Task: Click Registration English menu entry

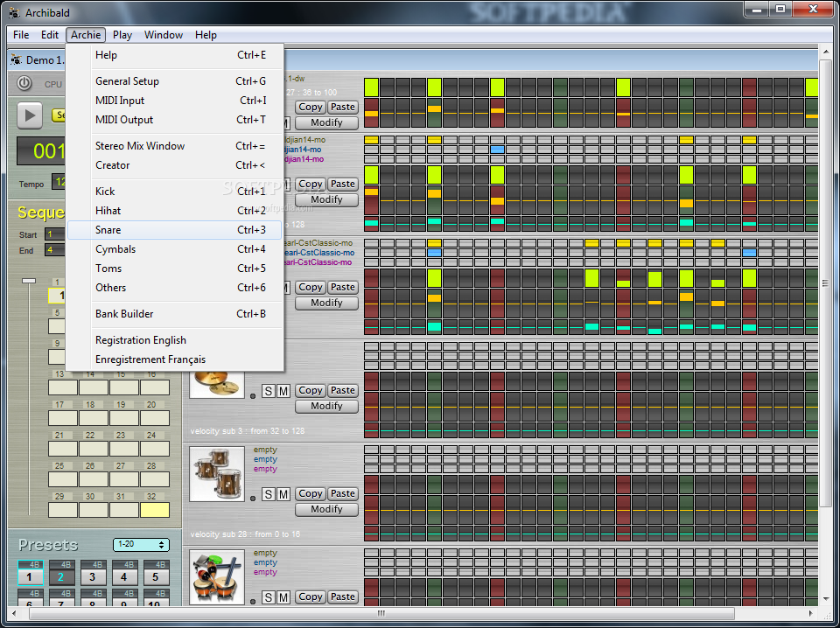Action: pos(174,340)
